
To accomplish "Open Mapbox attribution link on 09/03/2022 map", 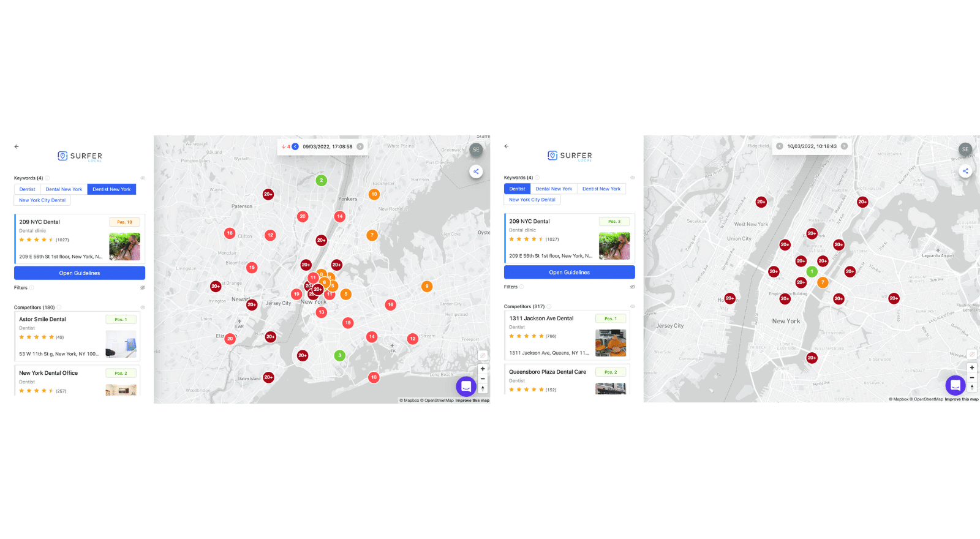I will click(x=409, y=401).
